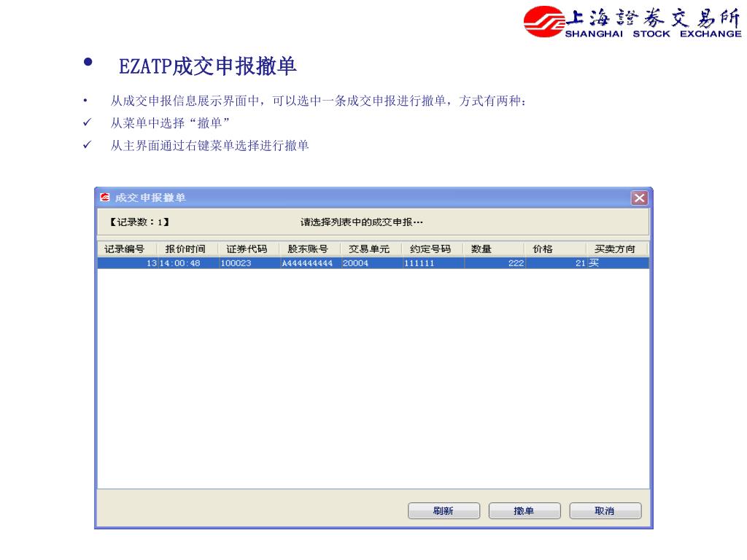Screen dimensions: 747x560
Task: Click agreement number cell 111111
Action: [x=433, y=263]
